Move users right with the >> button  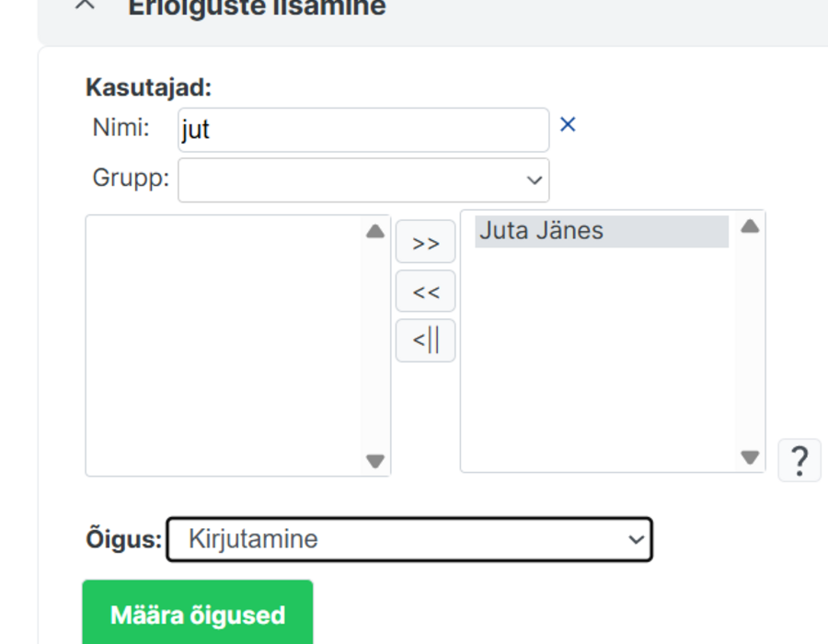(x=426, y=242)
